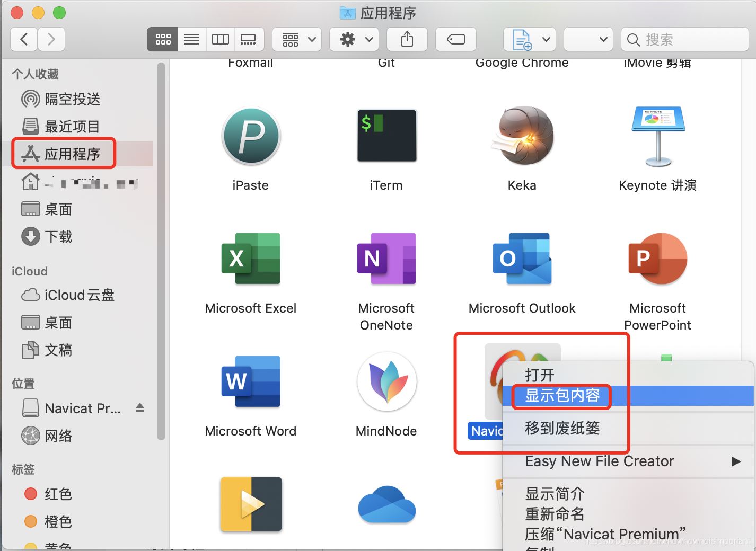Expand the Easy New File Creator submenu

pos(599,461)
